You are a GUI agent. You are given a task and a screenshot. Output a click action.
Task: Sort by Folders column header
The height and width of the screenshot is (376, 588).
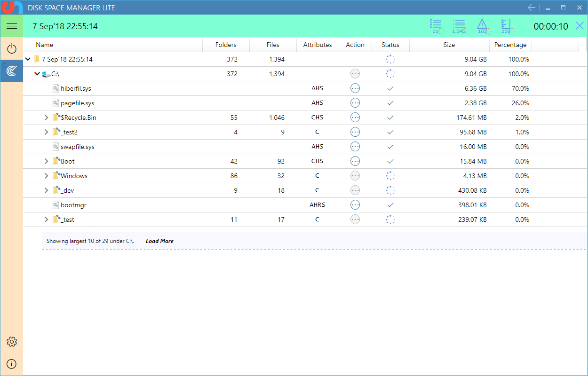[x=226, y=45]
